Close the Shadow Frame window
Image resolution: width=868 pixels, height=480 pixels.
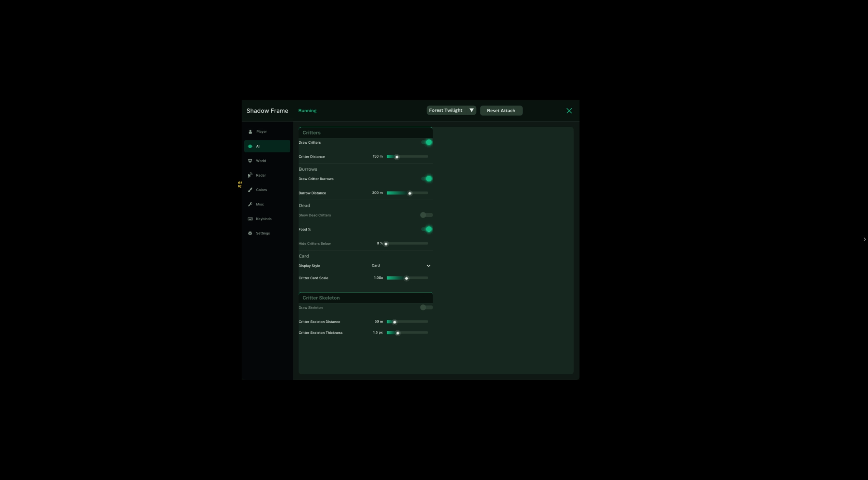pos(569,111)
